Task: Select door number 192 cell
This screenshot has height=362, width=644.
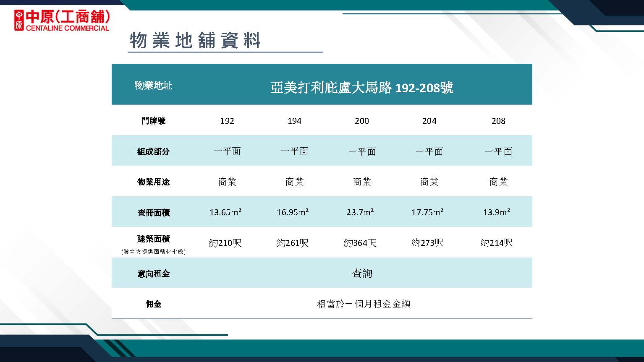Action: click(227, 121)
